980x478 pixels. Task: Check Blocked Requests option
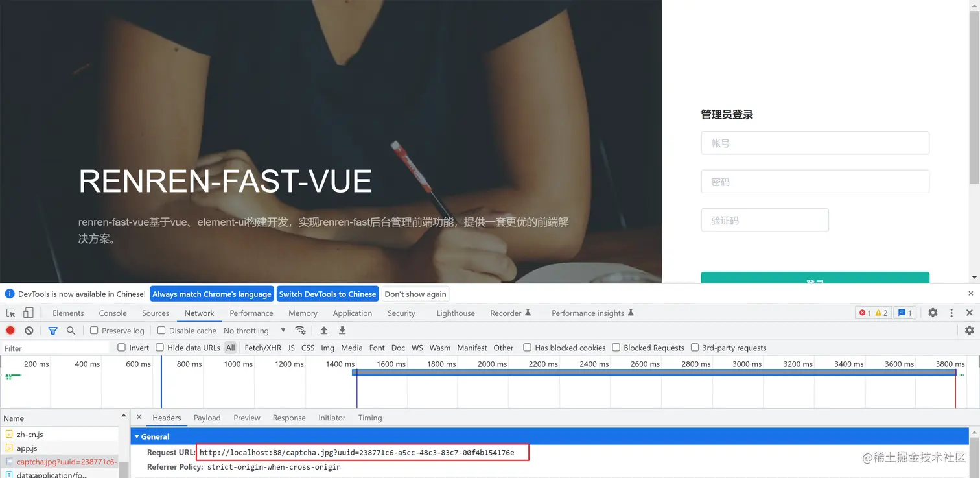[616, 348]
